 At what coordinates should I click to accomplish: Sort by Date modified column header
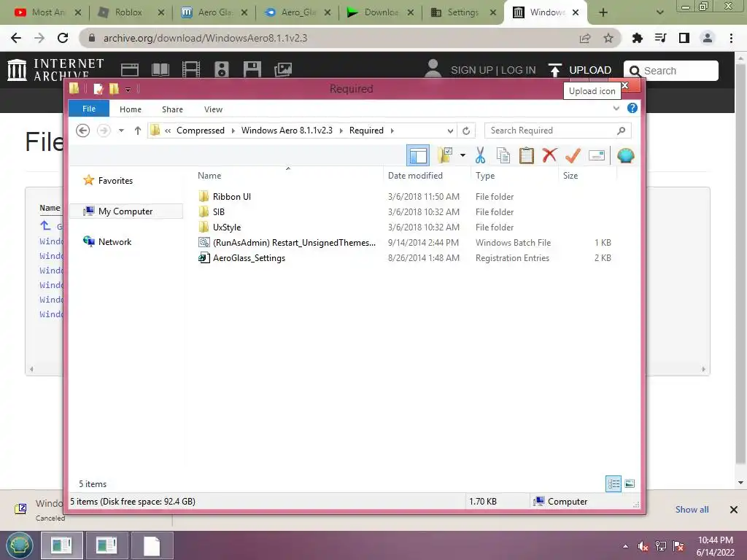pyautogui.click(x=415, y=175)
